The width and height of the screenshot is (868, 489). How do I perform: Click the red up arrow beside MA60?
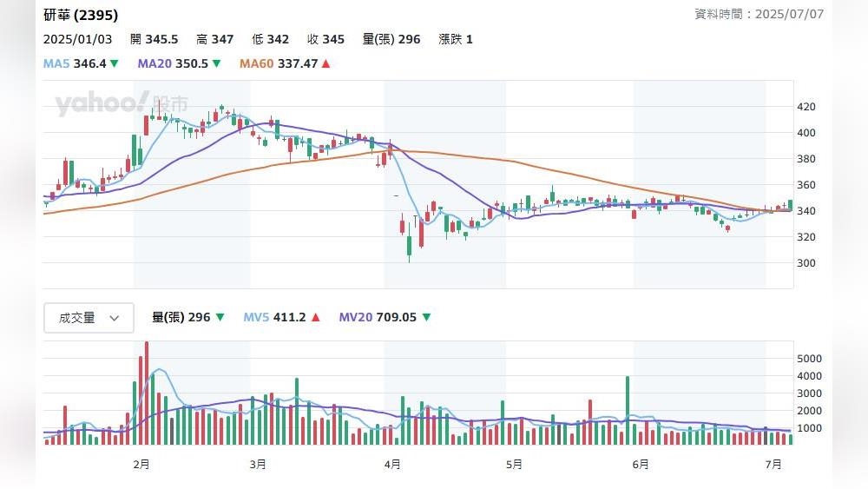click(325, 63)
